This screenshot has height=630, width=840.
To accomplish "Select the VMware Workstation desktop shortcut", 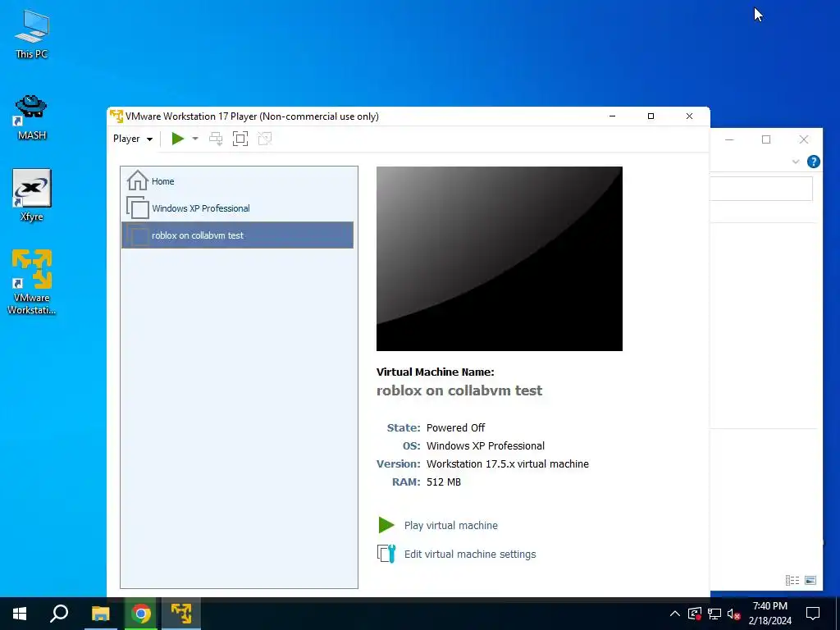I will click(x=32, y=282).
